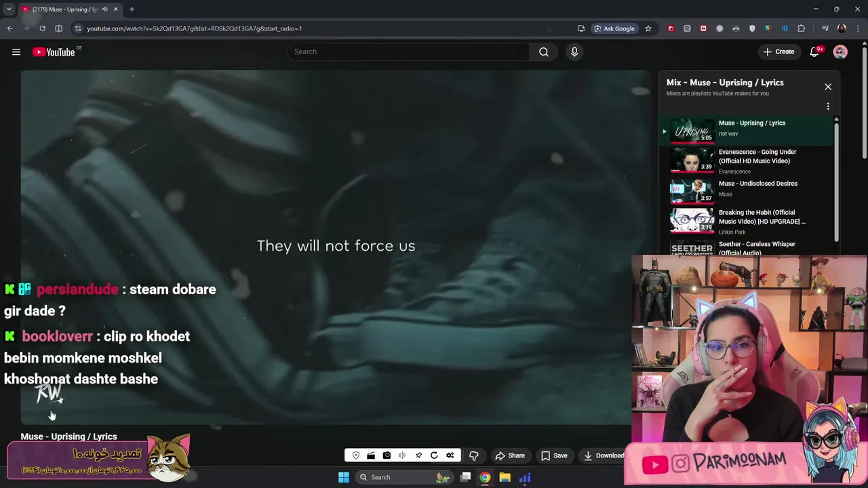Open Chrome three-dot menu

(x=858, y=28)
